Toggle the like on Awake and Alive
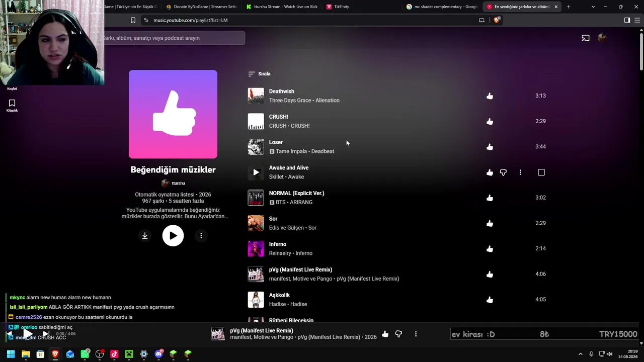Image resolution: width=644 pixels, height=362 pixels. (x=490, y=172)
